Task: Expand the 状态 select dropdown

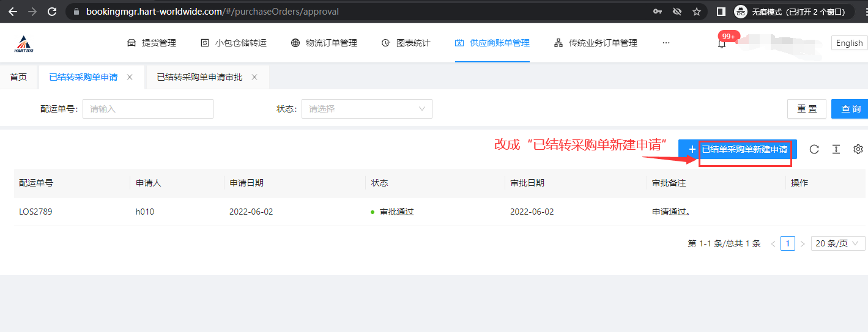Action: (366, 109)
